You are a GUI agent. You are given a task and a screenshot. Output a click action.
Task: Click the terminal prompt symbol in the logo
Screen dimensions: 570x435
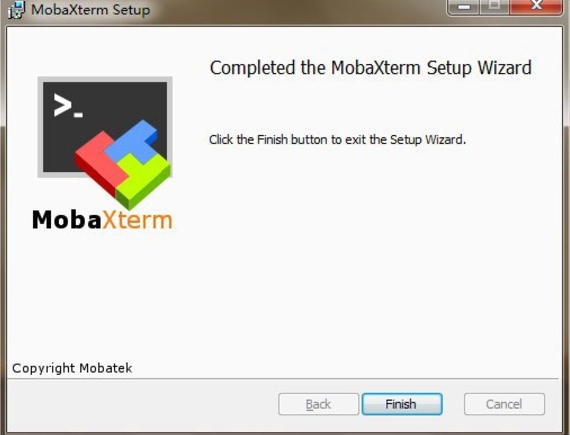click(68, 106)
